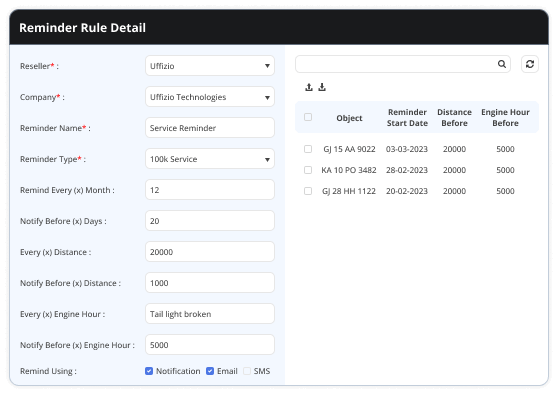Click the Reminder Start Date column header

tap(407, 117)
